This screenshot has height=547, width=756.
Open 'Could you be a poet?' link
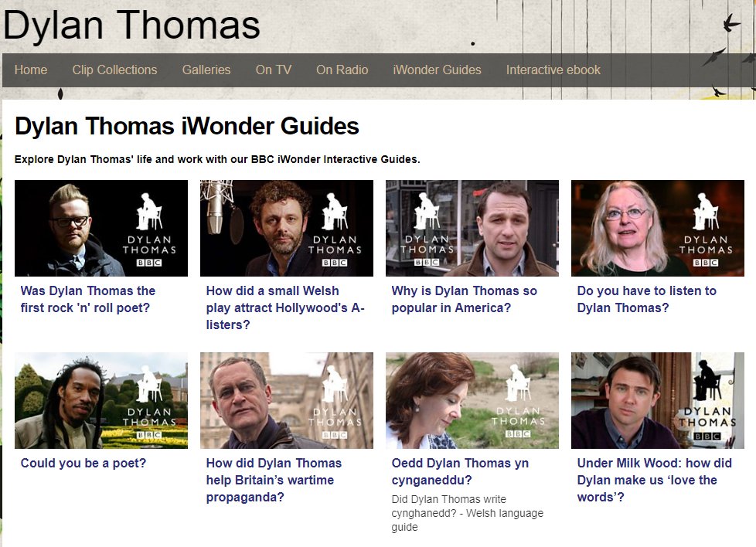point(83,463)
